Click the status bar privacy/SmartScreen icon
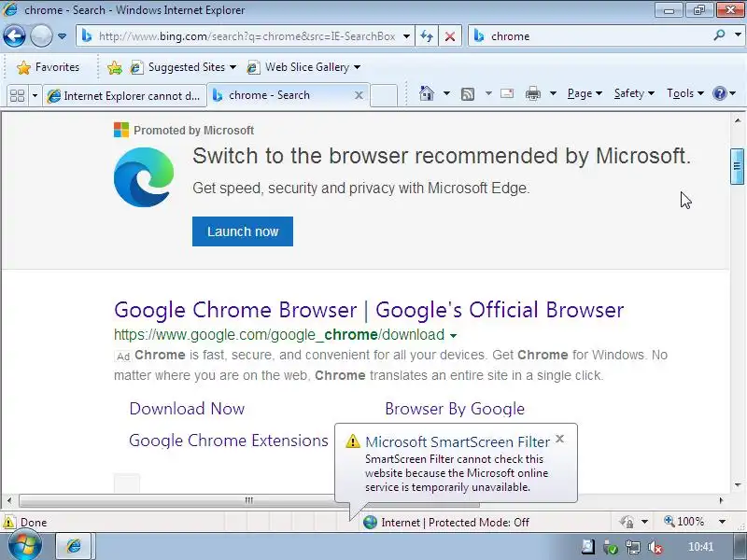 pyautogui.click(x=627, y=522)
